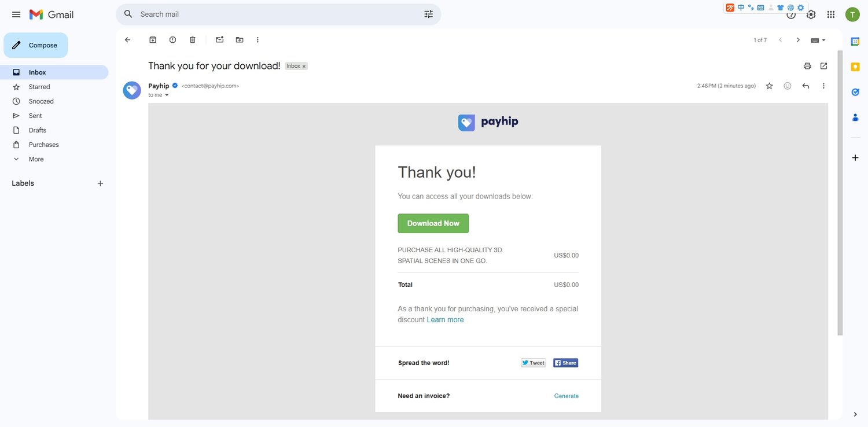Show recipient details next to 'to me'

167,95
